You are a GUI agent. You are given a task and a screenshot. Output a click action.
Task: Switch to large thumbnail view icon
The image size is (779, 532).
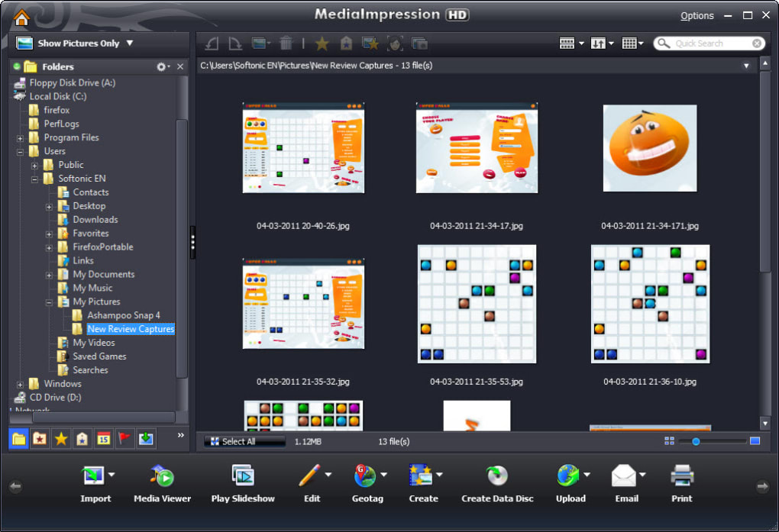pyautogui.click(x=755, y=441)
